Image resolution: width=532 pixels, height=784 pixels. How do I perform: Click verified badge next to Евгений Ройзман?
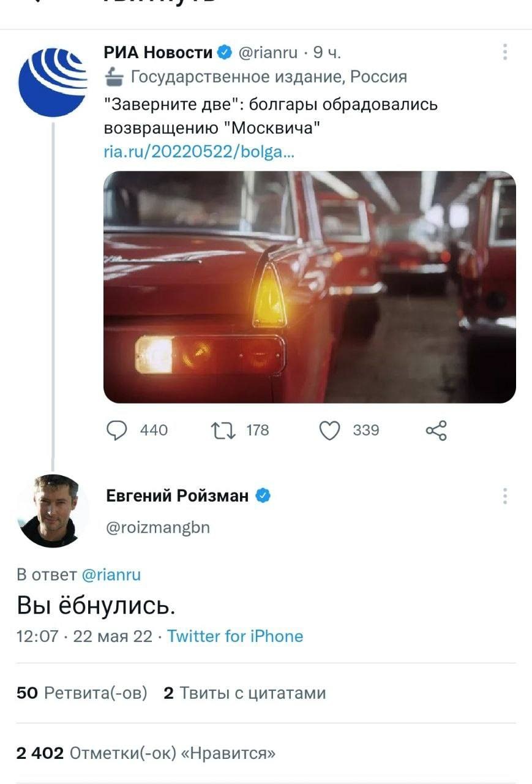point(263,496)
